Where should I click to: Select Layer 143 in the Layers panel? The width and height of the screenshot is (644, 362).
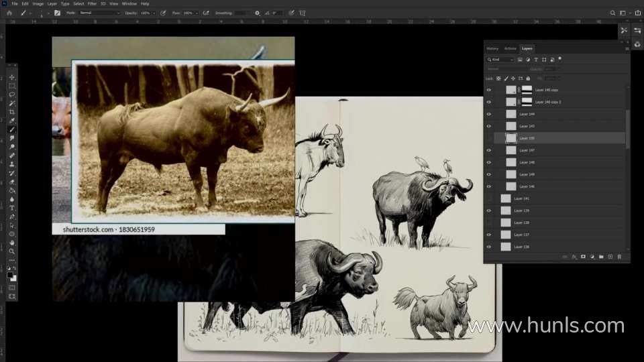pyautogui.click(x=527, y=126)
